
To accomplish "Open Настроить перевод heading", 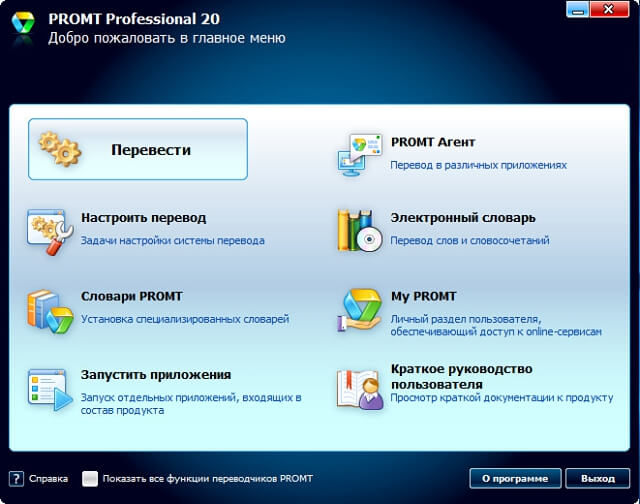I will click(143, 218).
